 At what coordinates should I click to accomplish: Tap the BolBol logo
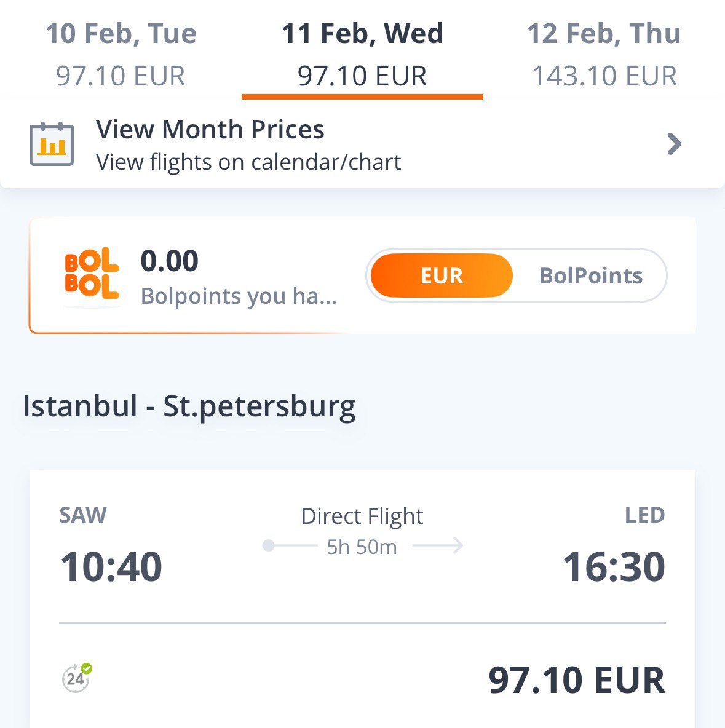pos(92,274)
